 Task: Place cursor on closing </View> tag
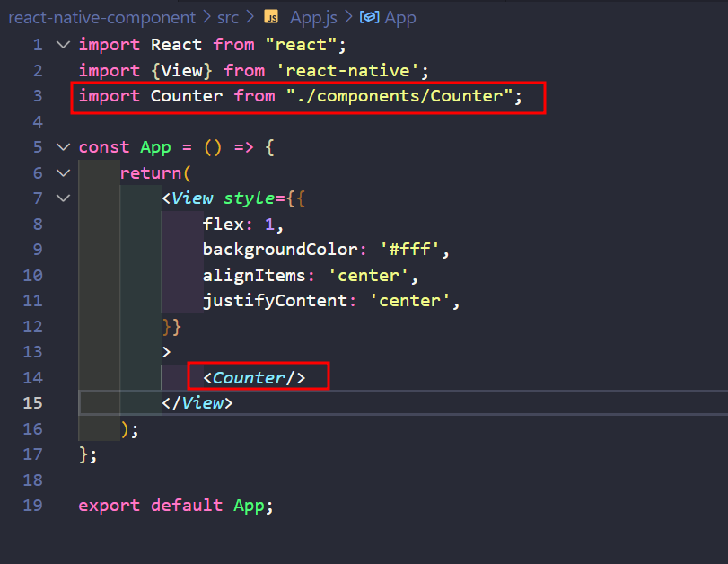pos(197,403)
